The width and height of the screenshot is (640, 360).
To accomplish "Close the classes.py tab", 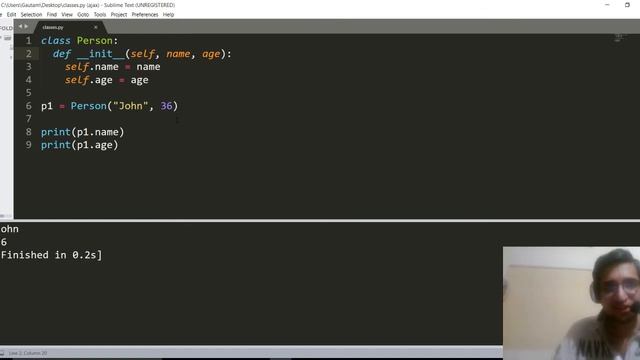I will [96, 27].
